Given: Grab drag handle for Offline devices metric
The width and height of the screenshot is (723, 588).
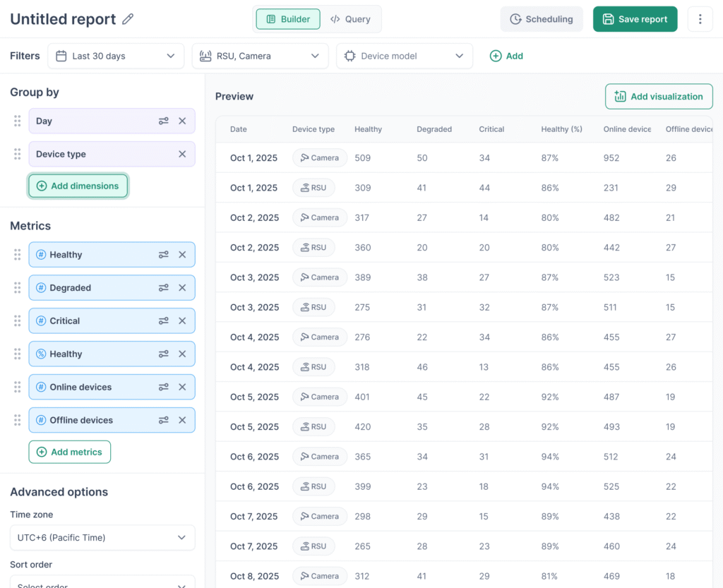Looking at the screenshot, I should tap(18, 420).
